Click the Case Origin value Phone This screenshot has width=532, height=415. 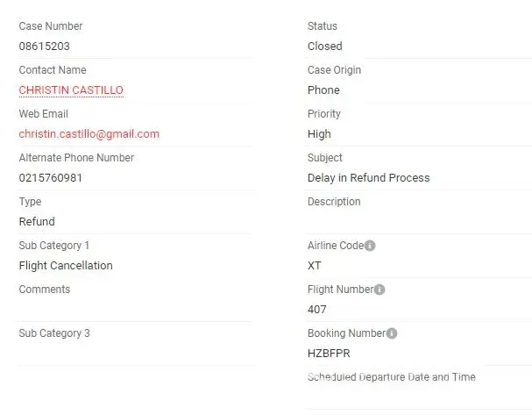(x=323, y=90)
